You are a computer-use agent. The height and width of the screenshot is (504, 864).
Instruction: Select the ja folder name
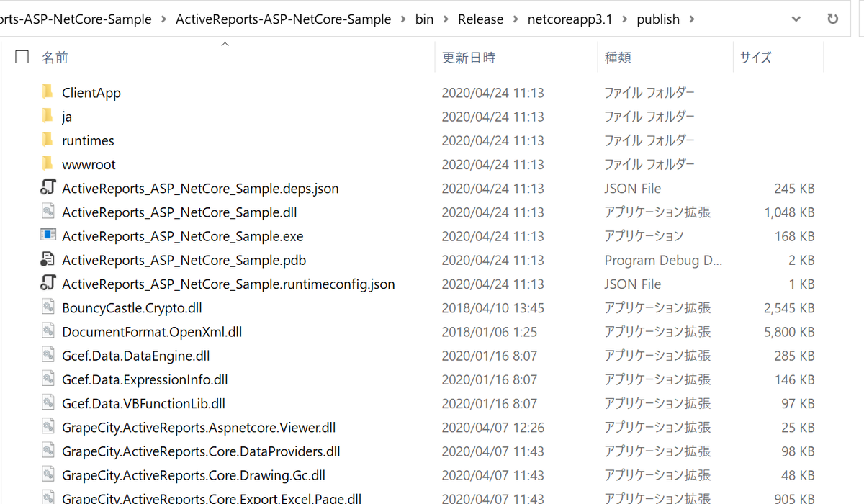click(x=67, y=117)
